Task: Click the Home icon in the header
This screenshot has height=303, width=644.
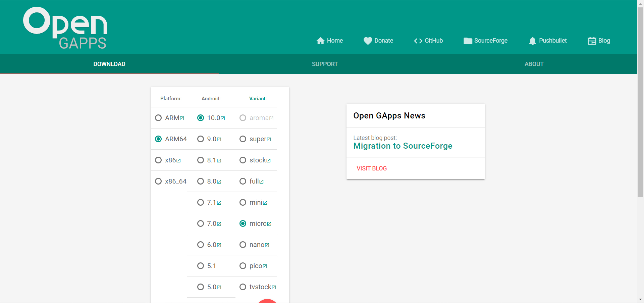Action: pyautogui.click(x=321, y=41)
